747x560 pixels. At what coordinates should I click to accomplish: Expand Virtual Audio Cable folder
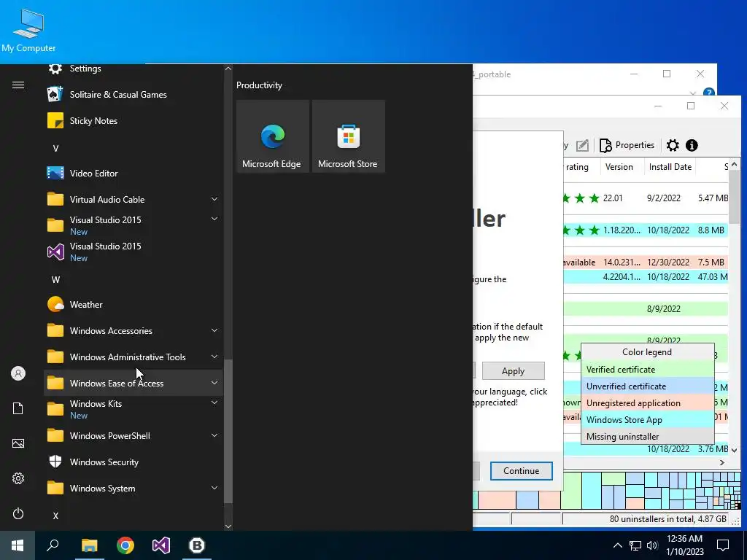(133, 200)
